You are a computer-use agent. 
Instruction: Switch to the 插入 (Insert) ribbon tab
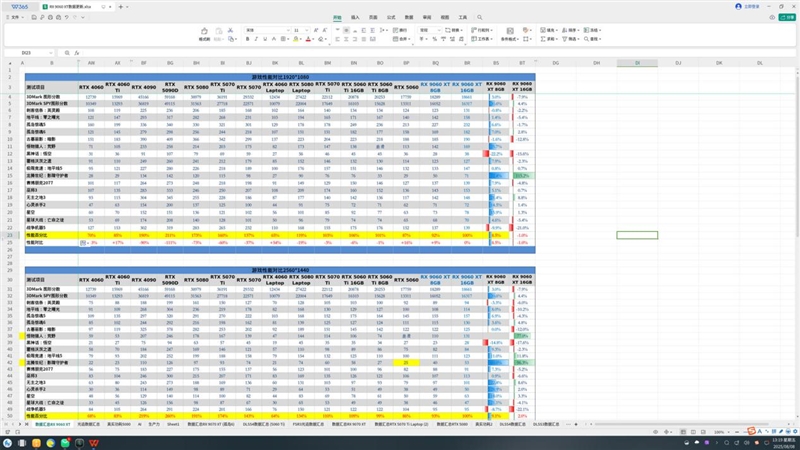[x=355, y=17]
